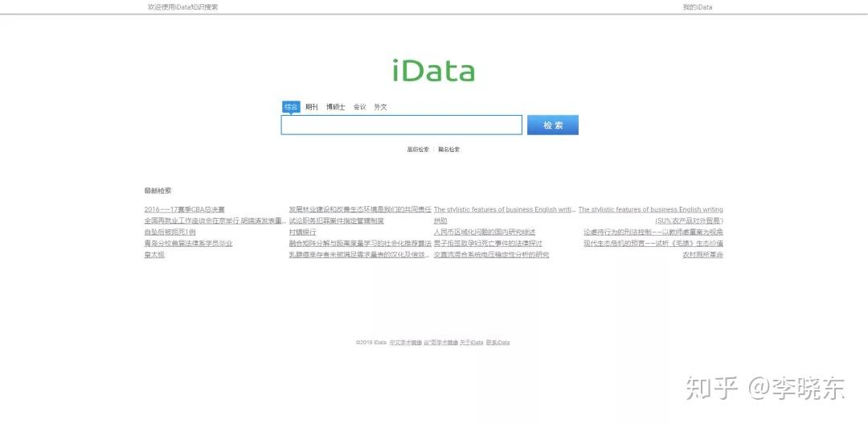The image size is (868, 424).
Task: Open recent search 村镇银行
Action: (303, 233)
